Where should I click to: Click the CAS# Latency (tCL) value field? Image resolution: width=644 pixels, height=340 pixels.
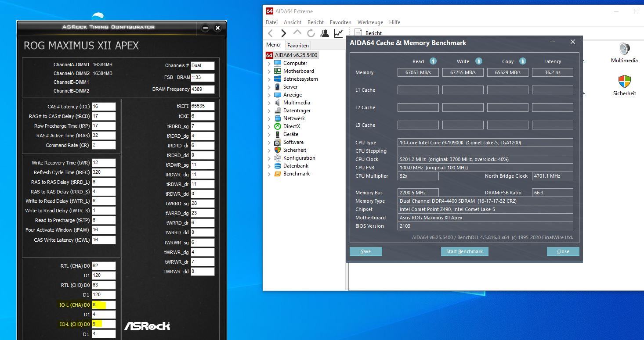pyautogui.click(x=104, y=107)
